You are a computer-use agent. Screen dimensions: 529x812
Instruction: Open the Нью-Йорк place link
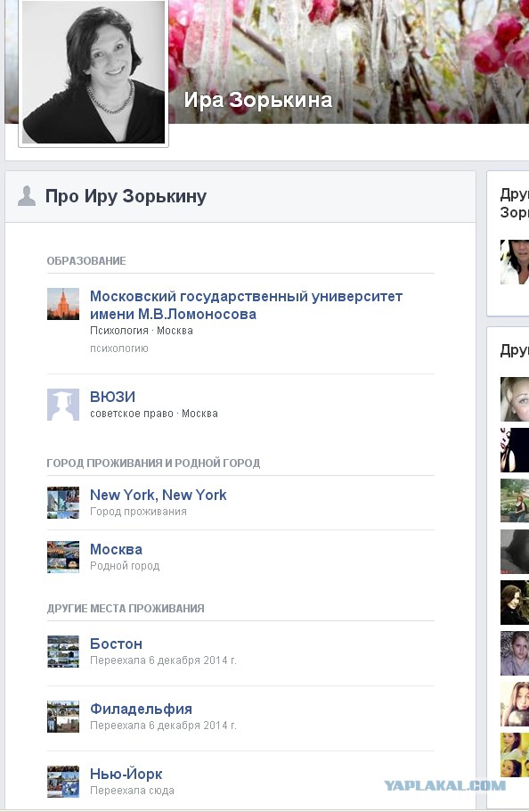(126, 775)
